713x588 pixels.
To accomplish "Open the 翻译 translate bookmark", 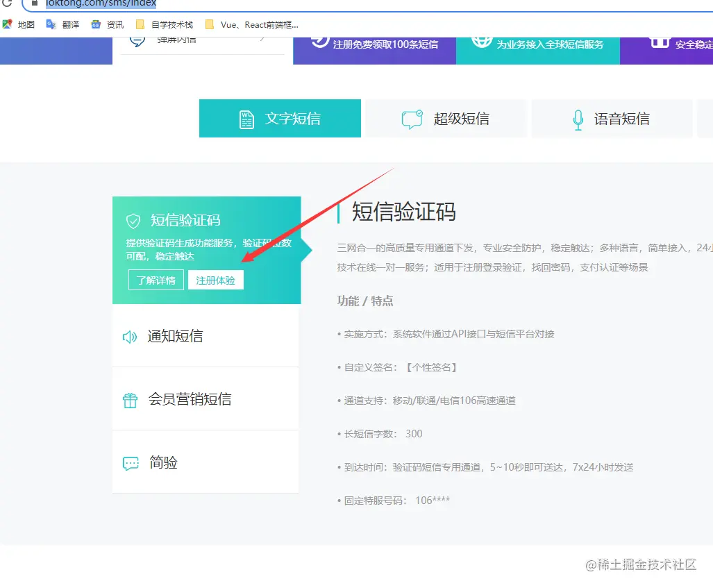I will click(x=62, y=24).
